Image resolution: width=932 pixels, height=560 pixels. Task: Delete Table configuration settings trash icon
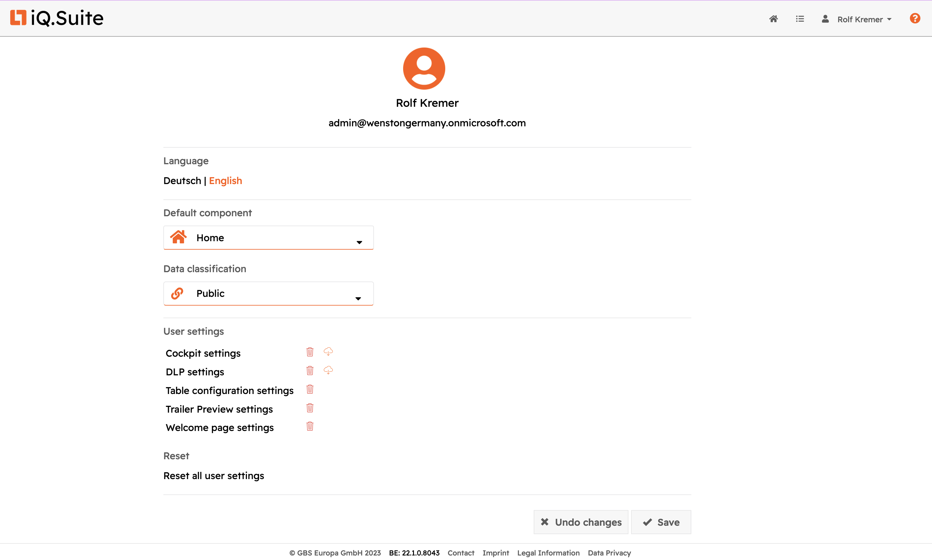pyautogui.click(x=310, y=389)
